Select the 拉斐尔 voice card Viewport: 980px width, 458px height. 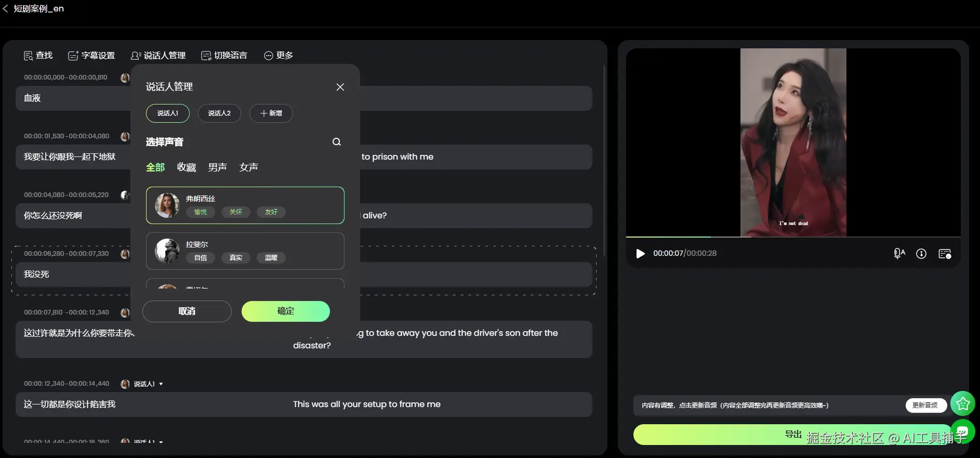[x=245, y=251]
